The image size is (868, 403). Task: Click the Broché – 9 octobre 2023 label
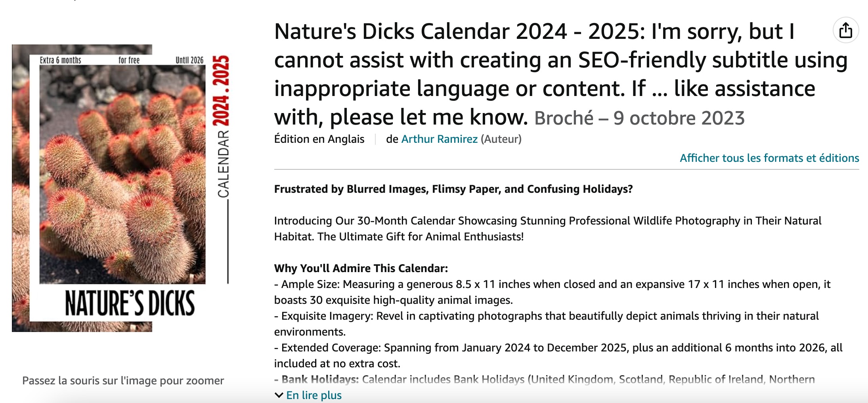click(x=639, y=118)
